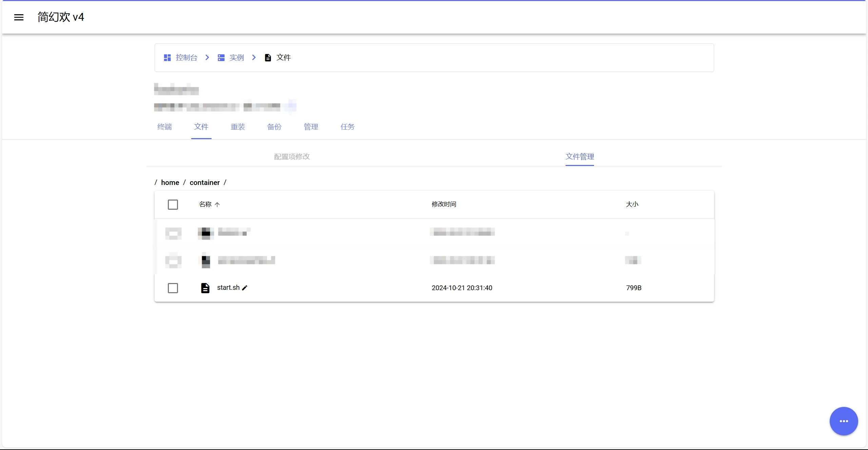Open the 配置项修改 sub-tab
Screen dimensions: 868x450
[x=292, y=156]
